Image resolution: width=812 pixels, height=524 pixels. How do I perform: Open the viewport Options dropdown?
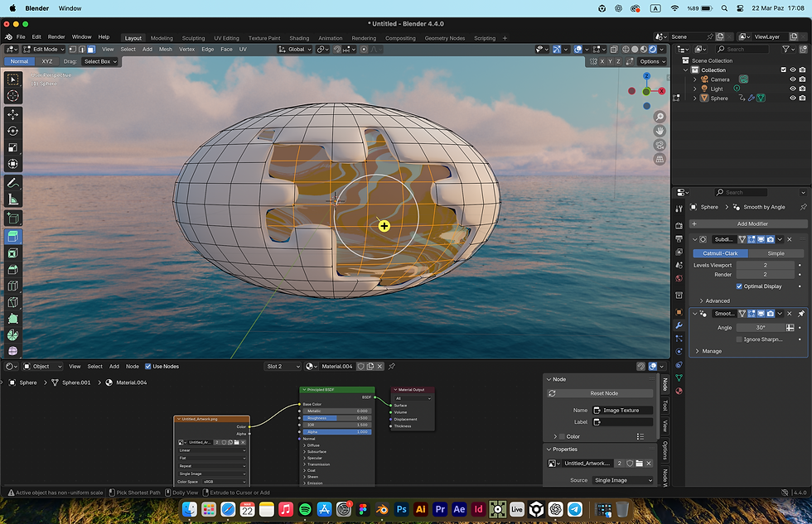click(653, 61)
